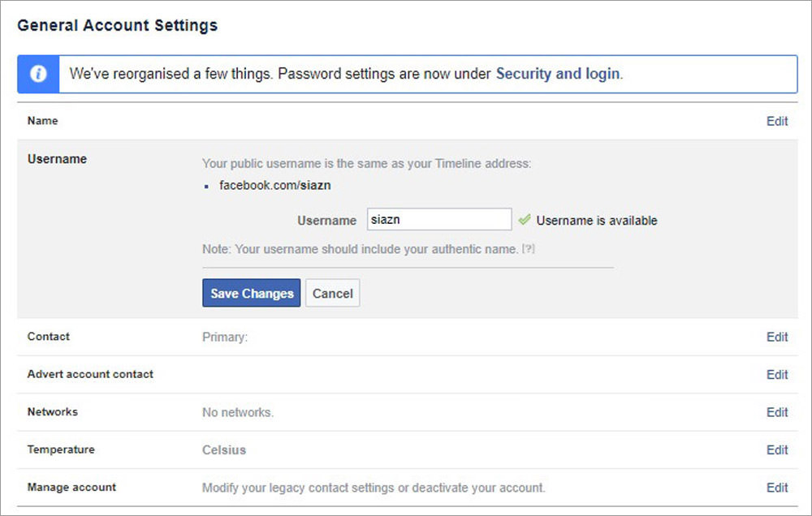Click Edit in the Temperature row
Image resolution: width=812 pixels, height=516 pixels.
pyautogui.click(x=777, y=450)
